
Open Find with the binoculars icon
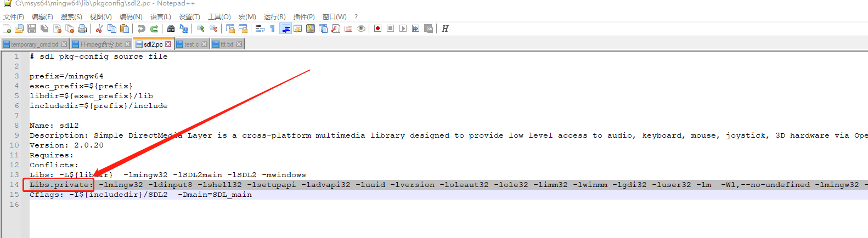coord(171,29)
